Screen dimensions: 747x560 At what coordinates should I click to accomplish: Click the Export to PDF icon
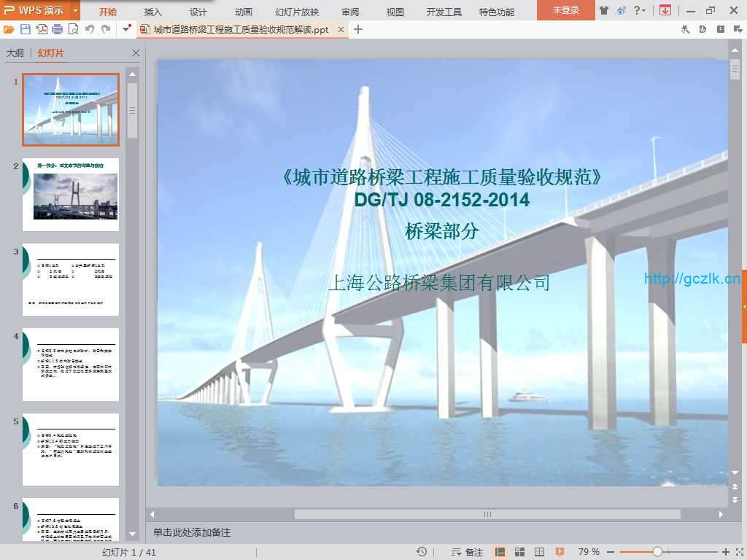click(x=42, y=29)
